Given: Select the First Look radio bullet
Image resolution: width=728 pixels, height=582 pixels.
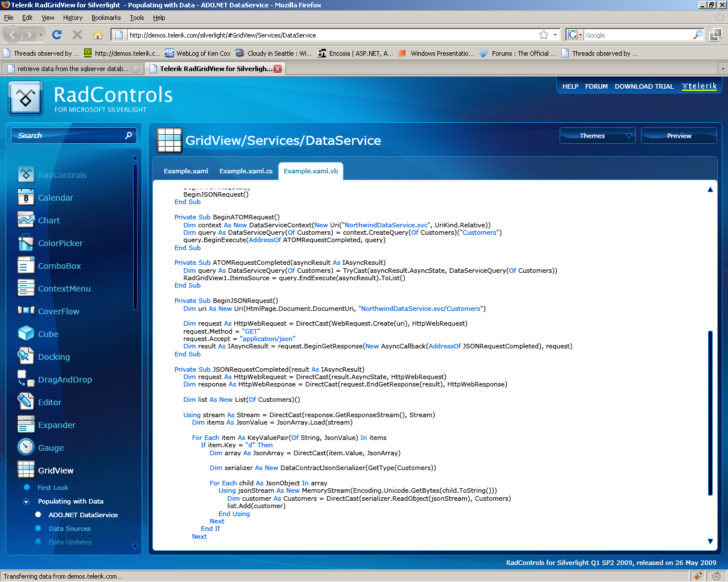Looking at the screenshot, I should (27, 488).
